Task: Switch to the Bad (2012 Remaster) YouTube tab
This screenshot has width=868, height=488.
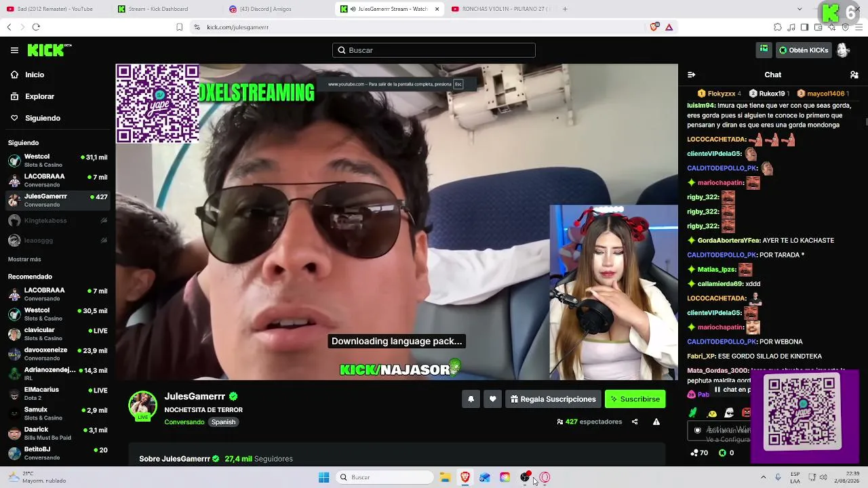Action: (x=54, y=9)
